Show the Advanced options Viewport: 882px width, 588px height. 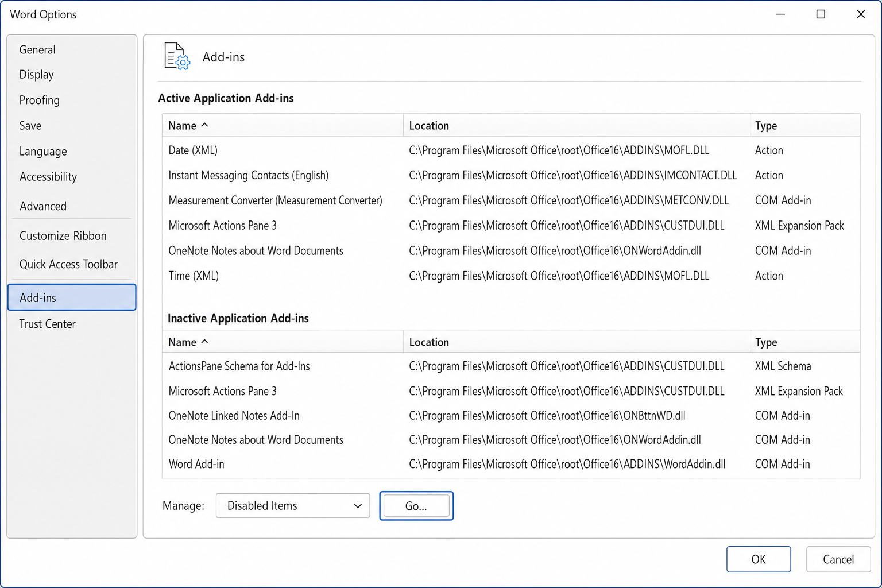(x=42, y=206)
